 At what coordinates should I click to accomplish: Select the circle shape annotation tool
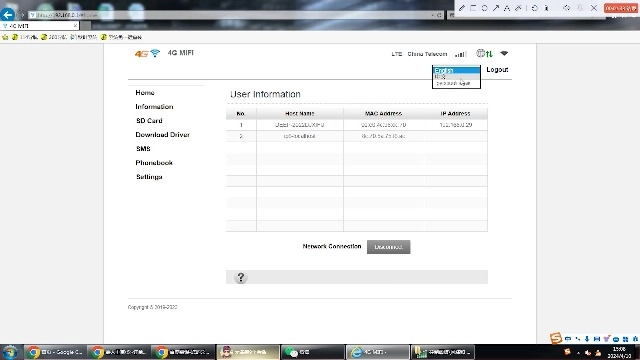coord(484,8)
